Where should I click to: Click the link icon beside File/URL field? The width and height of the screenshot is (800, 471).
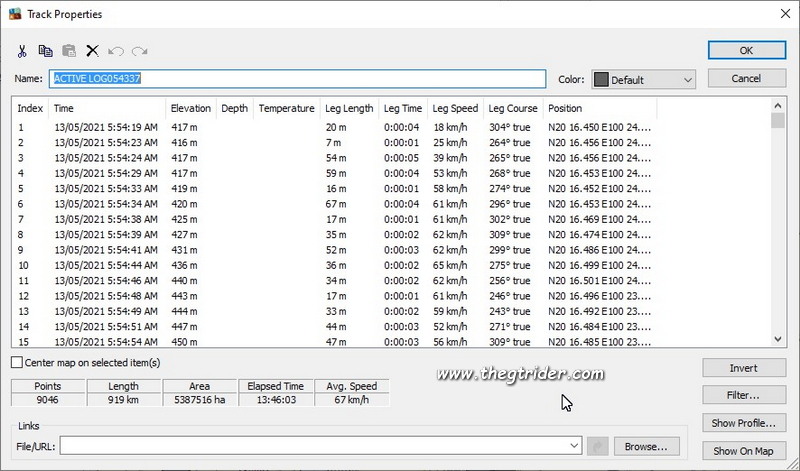click(x=599, y=445)
